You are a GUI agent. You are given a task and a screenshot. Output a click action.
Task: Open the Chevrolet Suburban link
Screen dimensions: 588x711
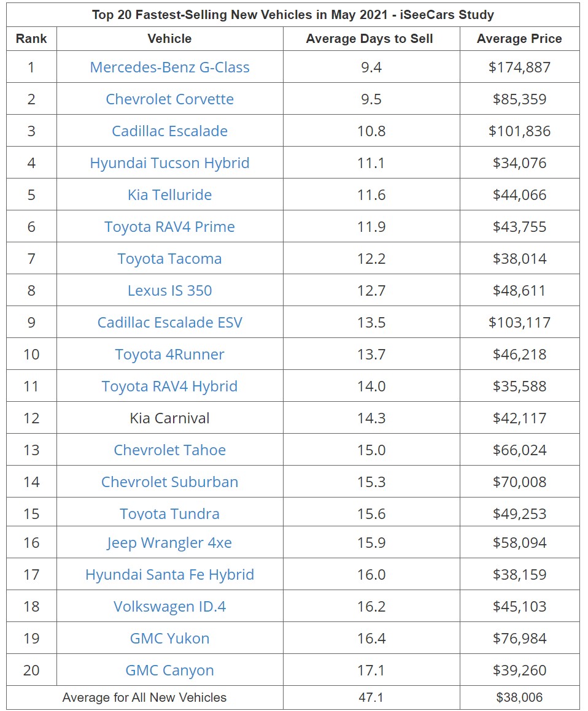click(x=169, y=482)
